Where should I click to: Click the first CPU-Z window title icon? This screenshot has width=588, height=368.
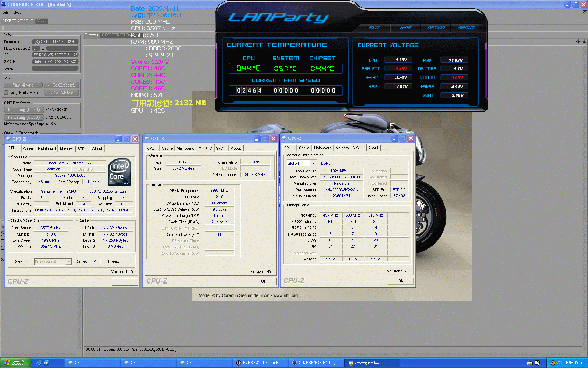[x=9, y=139]
